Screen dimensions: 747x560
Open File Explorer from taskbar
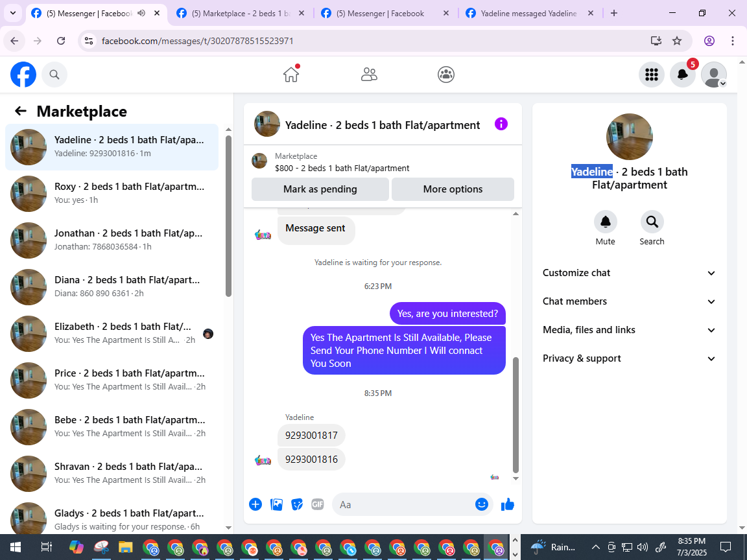[x=125, y=546]
